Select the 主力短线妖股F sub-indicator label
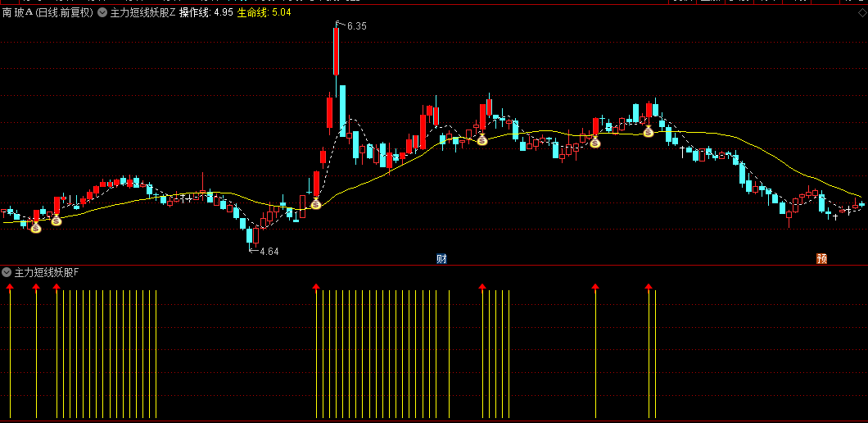The image size is (868, 423). pyautogui.click(x=47, y=272)
